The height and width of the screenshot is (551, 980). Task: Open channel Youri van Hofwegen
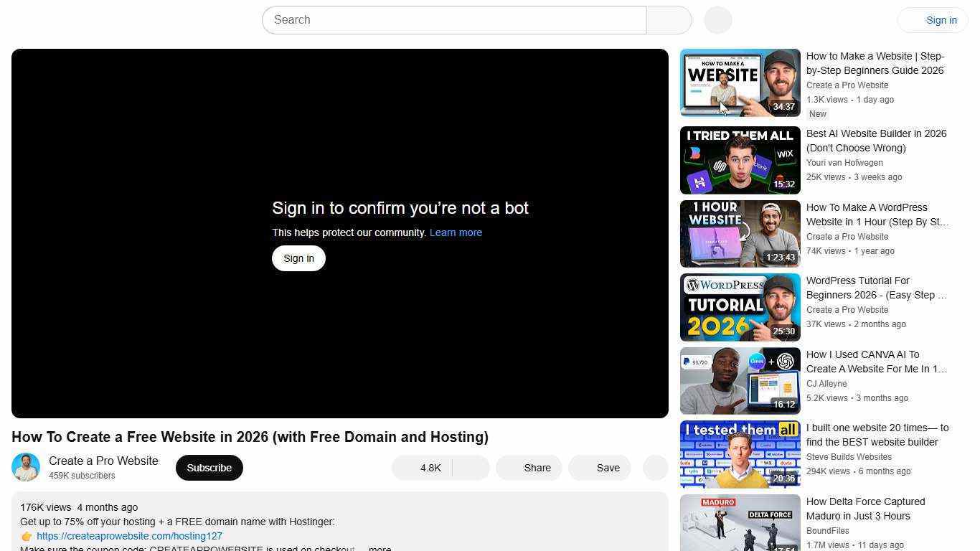tap(844, 163)
